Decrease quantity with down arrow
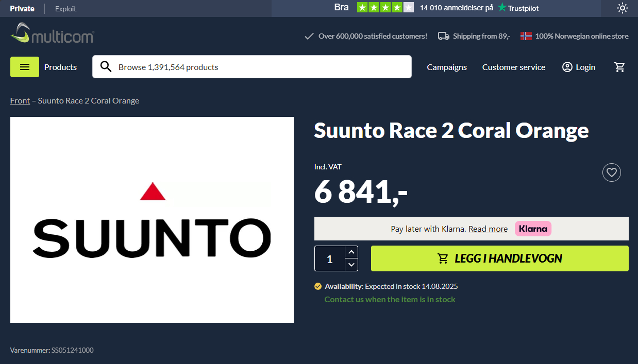Image resolution: width=638 pixels, height=364 pixels. [351, 265]
